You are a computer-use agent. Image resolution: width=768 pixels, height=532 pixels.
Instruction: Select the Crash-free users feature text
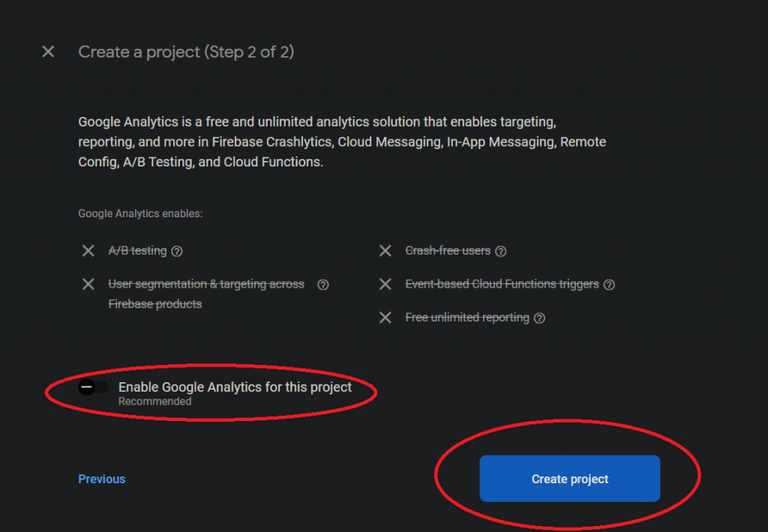448,250
